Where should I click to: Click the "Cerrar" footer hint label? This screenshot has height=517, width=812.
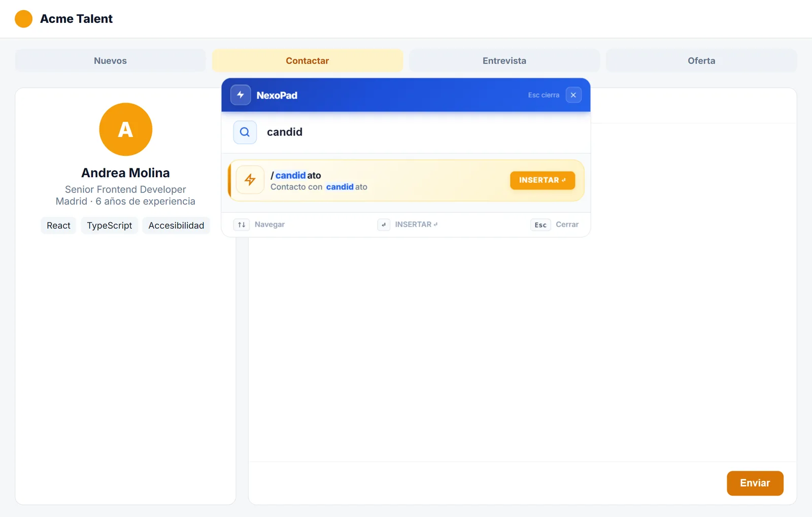point(567,224)
